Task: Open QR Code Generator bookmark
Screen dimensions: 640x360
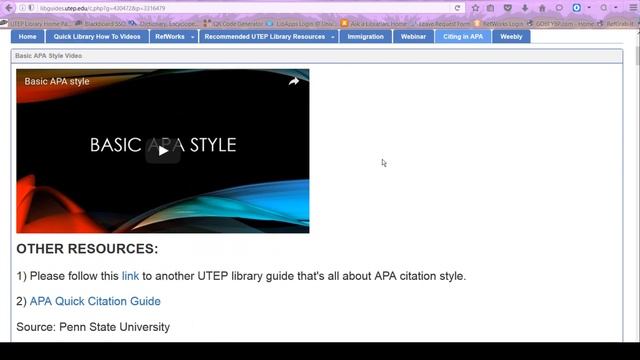Action: (233, 24)
